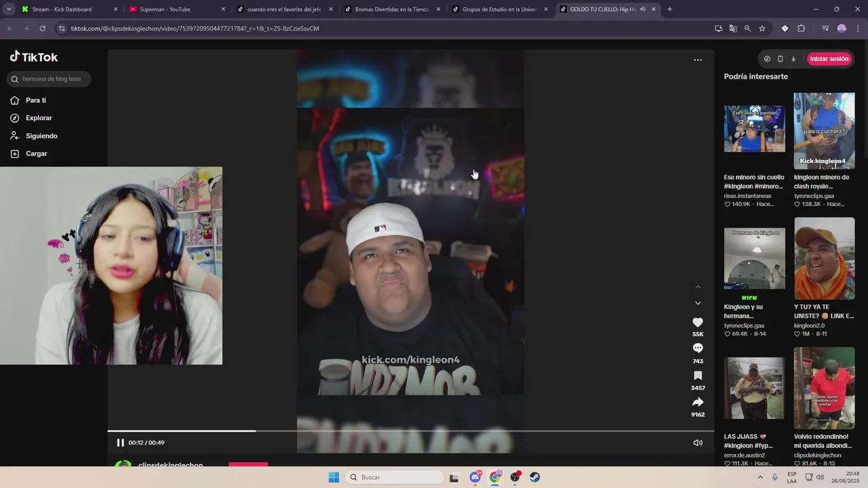The width and height of the screenshot is (868, 488).
Task: Click the TikTok search field 'hermana de king leon'
Action: (x=48, y=79)
